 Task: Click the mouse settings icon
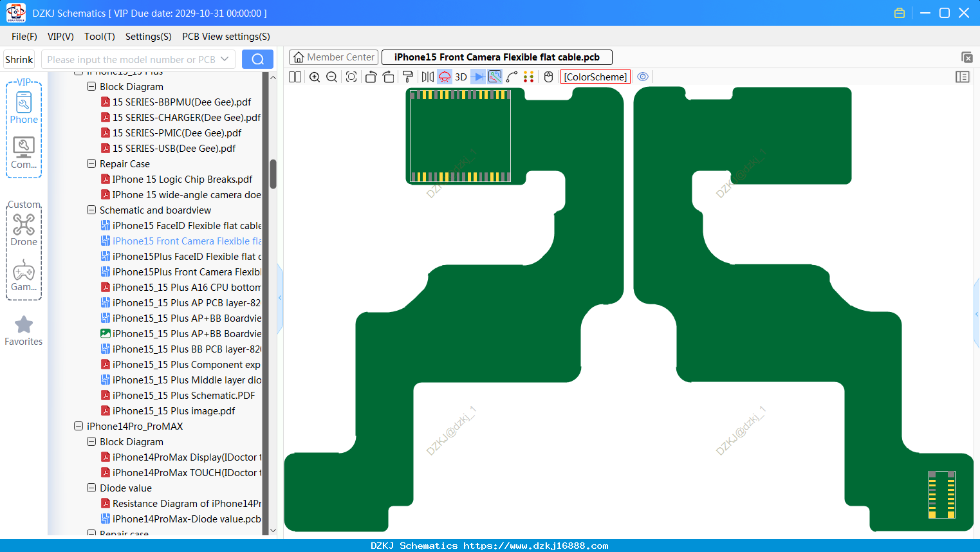coord(548,77)
